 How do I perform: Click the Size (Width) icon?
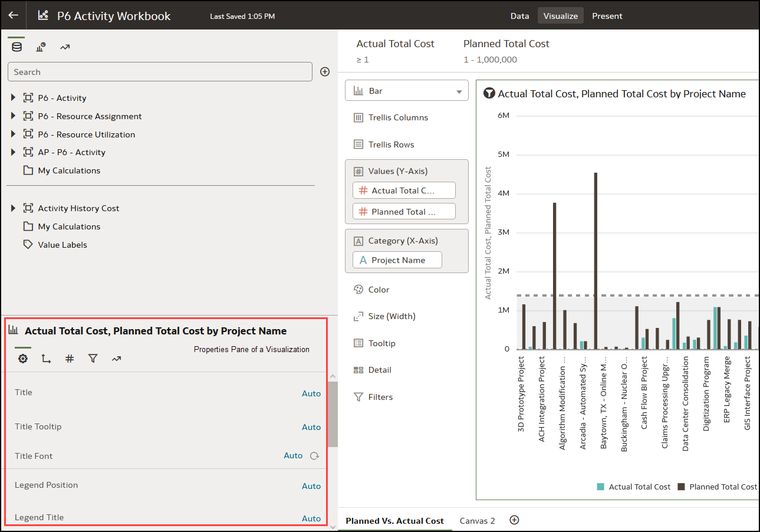click(x=358, y=316)
